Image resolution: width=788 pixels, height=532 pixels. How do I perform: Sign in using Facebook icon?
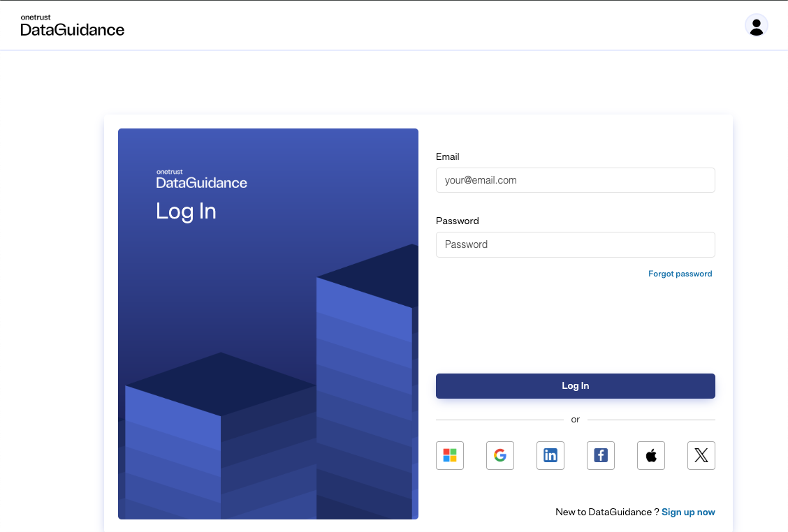pyautogui.click(x=601, y=456)
